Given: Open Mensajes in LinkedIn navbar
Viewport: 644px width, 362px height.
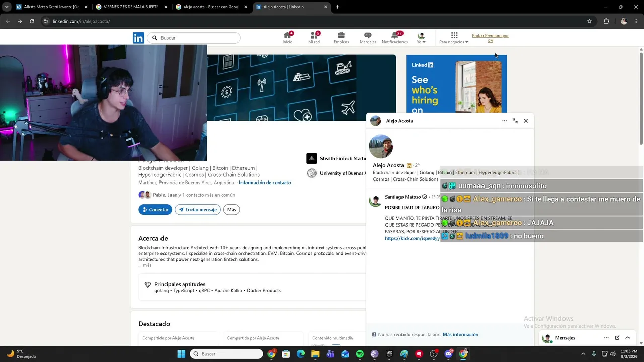Looking at the screenshot, I should pos(368,38).
